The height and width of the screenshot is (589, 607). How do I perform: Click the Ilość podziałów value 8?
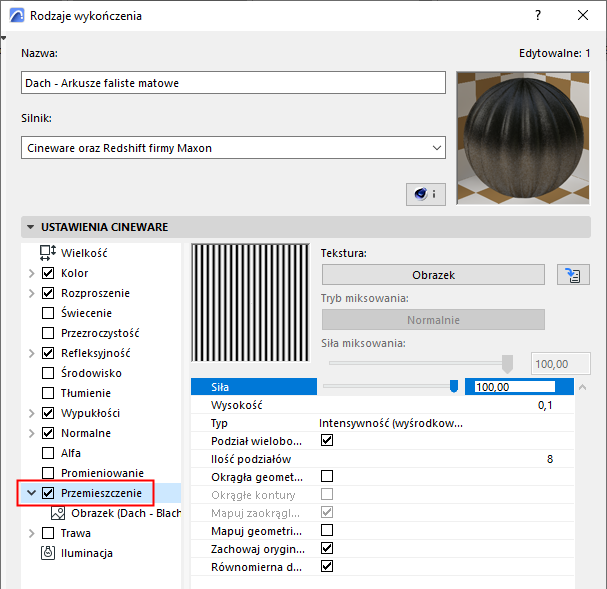pyautogui.click(x=550, y=459)
